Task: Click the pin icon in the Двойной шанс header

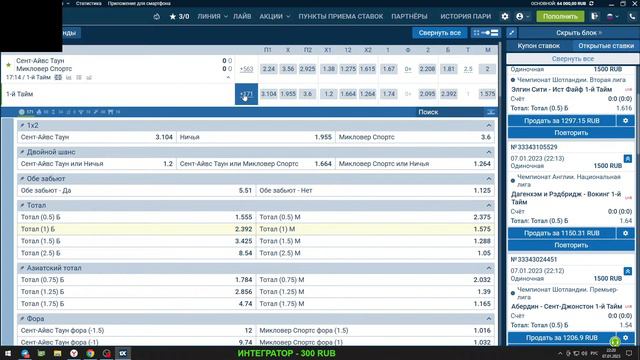Action: click(x=22, y=152)
